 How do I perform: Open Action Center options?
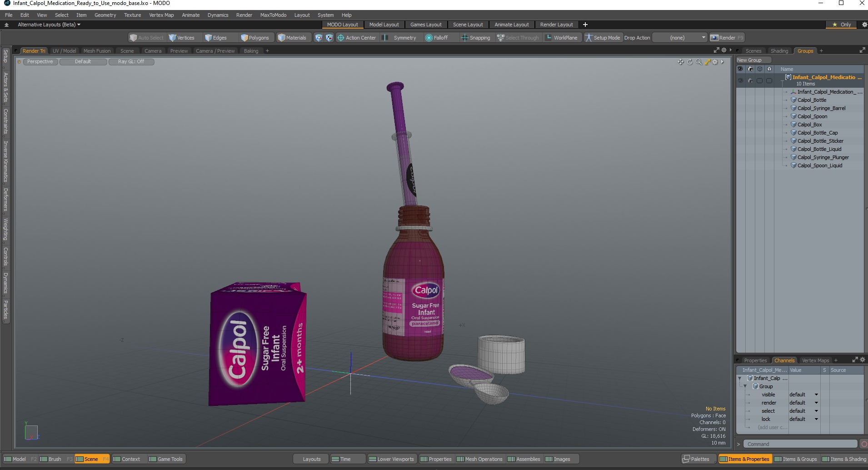pyautogui.click(x=357, y=38)
